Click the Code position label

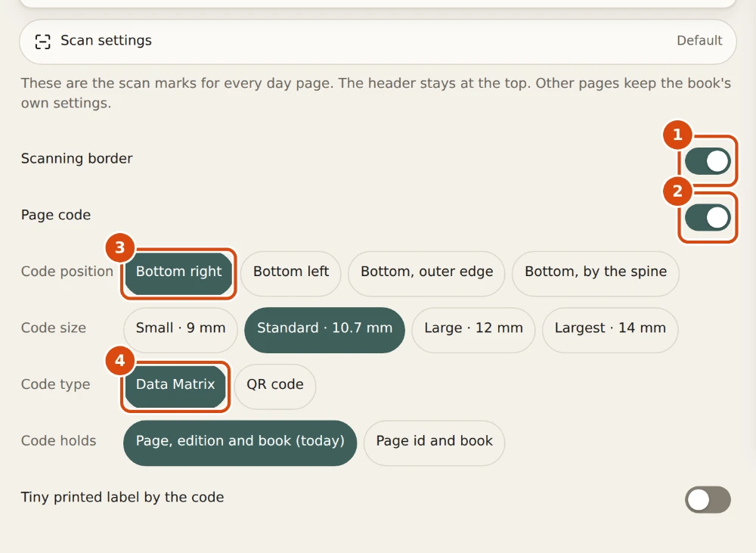(x=67, y=272)
